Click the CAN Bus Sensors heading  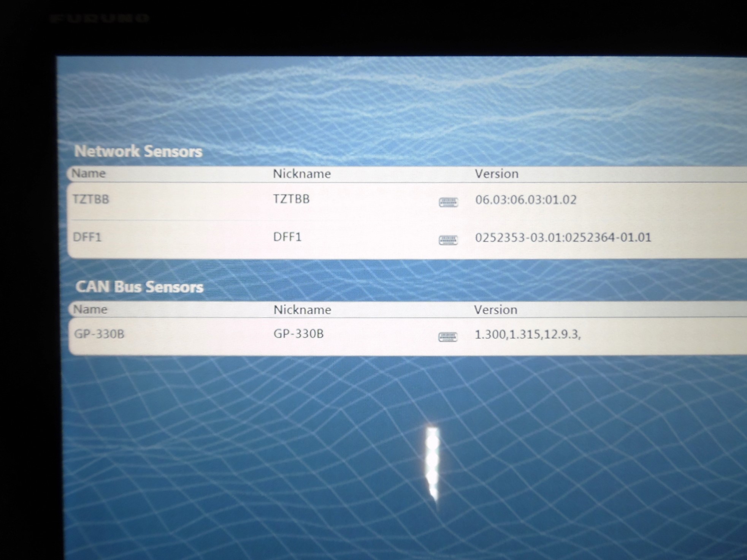point(140,287)
